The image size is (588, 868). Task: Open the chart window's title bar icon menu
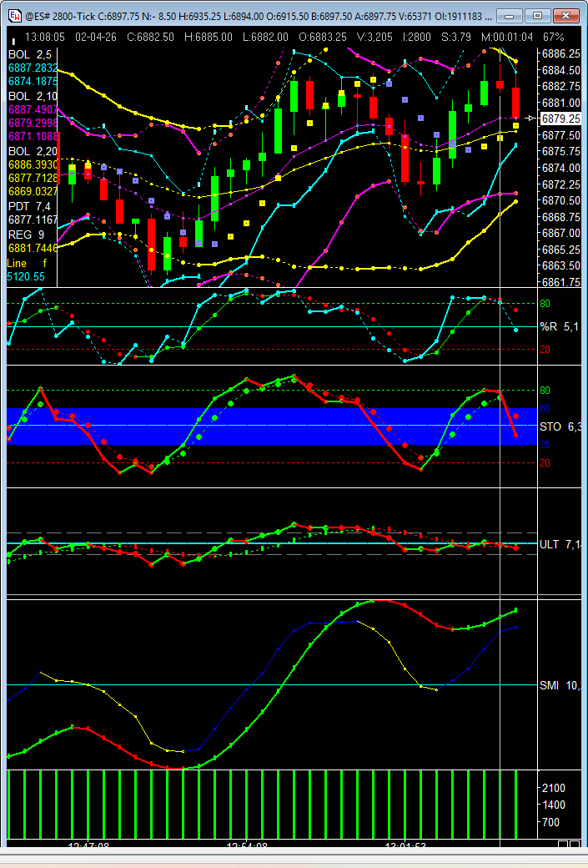[14, 15]
